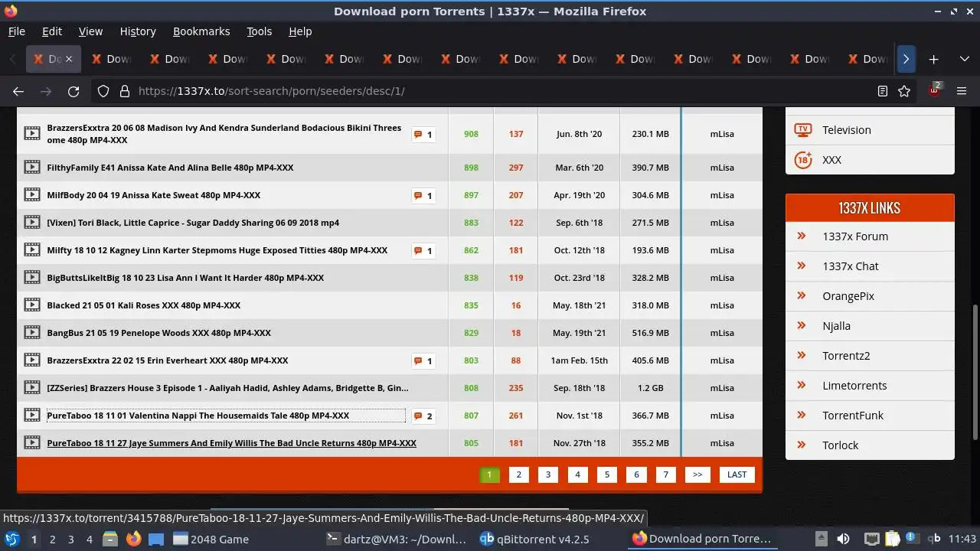Click the Television category icon in sidebar
This screenshot has height=551, width=980.
click(x=802, y=129)
